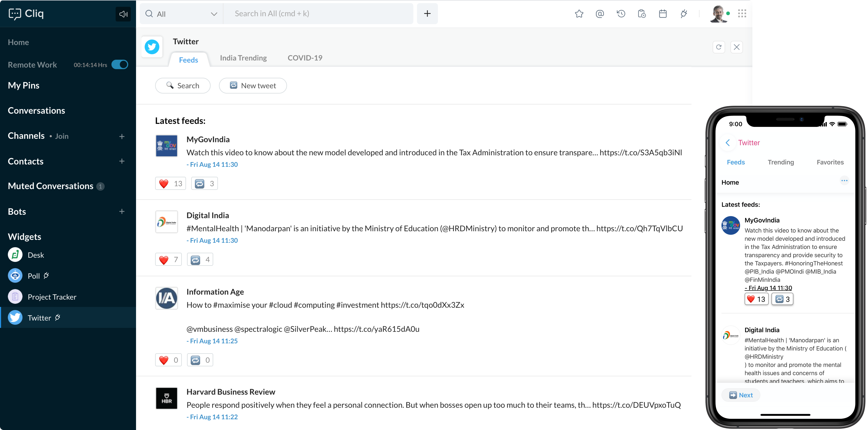The width and height of the screenshot is (868, 430).
Task: Switch to the India Trending tab
Action: tap(243, 58)
